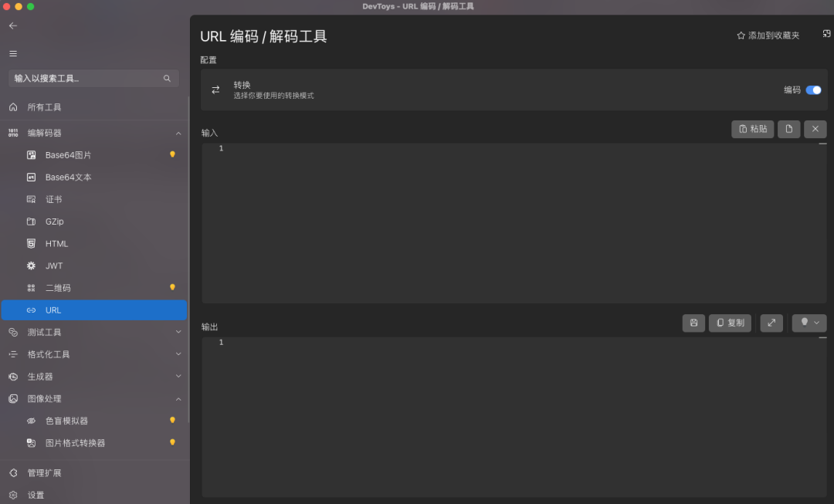Open the 色盲模拟器 tool
The width and height of the screenshot is (834, 504).
click(x=94, y=421)
